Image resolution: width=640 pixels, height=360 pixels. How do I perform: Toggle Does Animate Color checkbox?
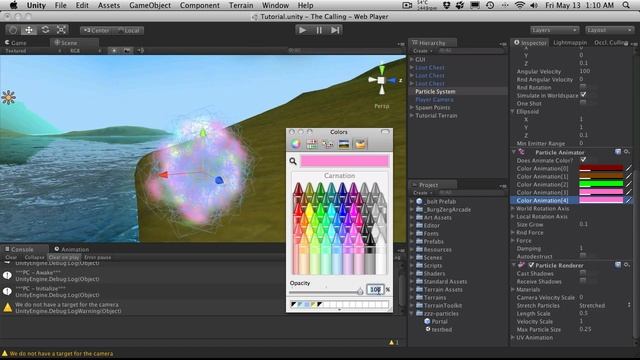pos(583,160)
